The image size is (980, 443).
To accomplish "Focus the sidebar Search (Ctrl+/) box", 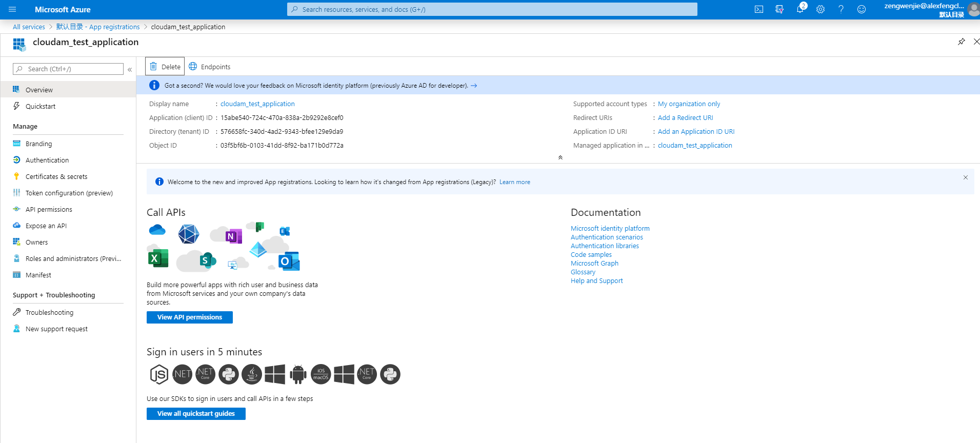I will pyautogui.click(x=68, y=69).
